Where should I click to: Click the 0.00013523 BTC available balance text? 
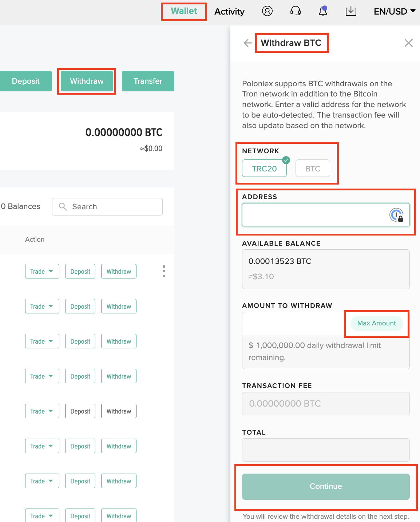pyautogui.click(x=280, y=261)
